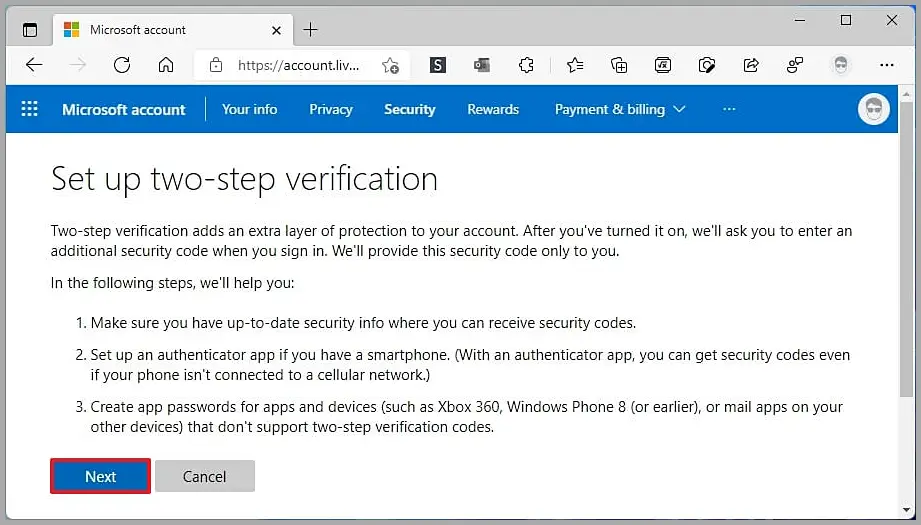Open the Your info tab
Image resolution: width=921 pixels, height=525 pixels.
pyautogui.click(x=250, y=109)
